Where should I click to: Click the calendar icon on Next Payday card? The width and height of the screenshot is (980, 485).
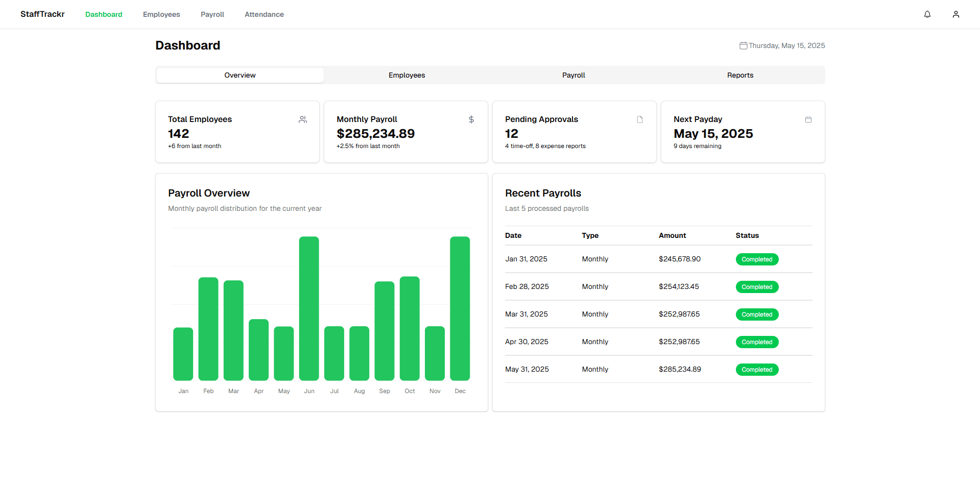pos(808,119)
